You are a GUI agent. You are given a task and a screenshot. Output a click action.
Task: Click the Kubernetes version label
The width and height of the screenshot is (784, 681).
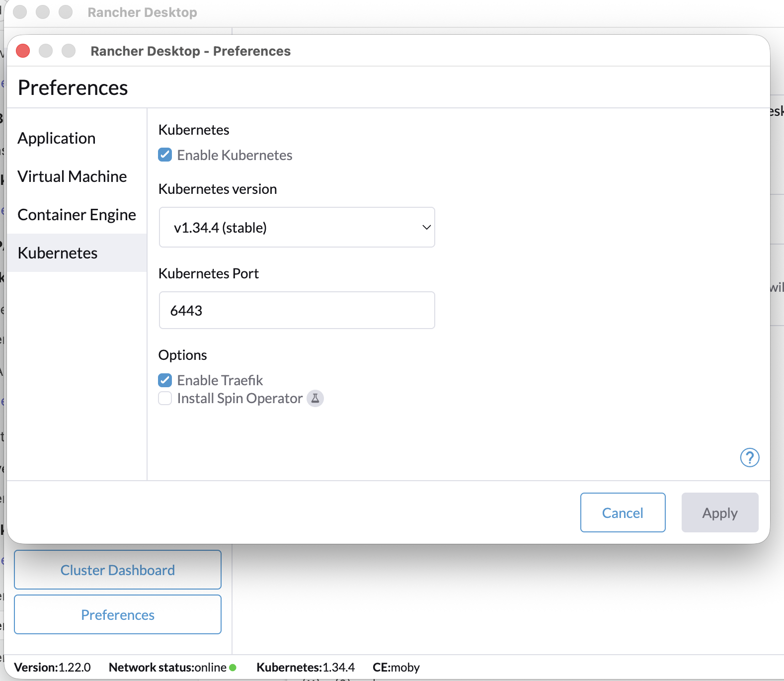pos(217,189)
